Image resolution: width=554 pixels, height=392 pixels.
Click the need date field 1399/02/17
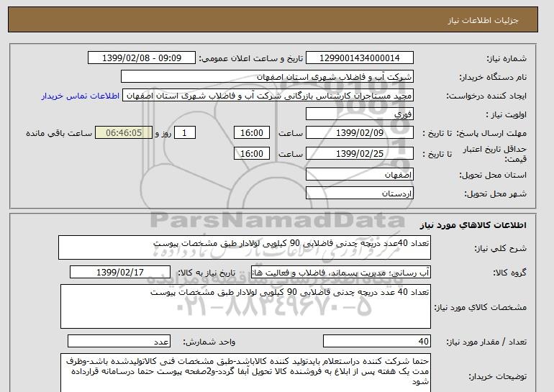120,273
